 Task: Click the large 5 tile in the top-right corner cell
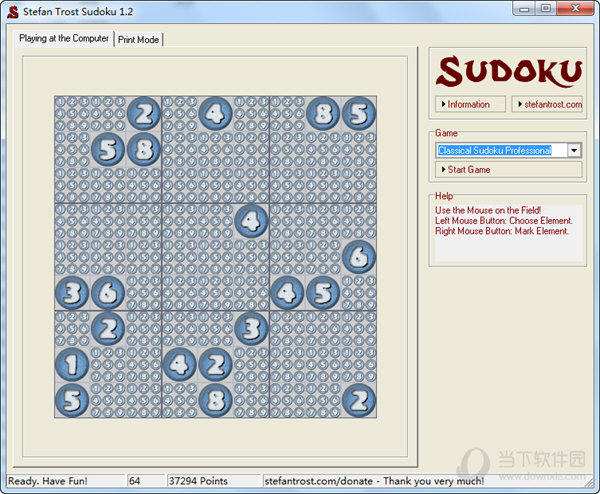[x=359, y=114]
